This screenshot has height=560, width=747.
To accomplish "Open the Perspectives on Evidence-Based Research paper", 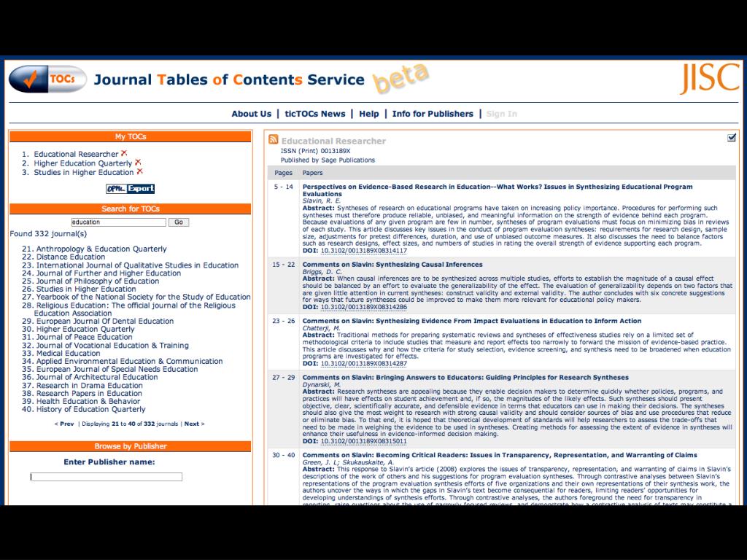I will pos(498,190).
